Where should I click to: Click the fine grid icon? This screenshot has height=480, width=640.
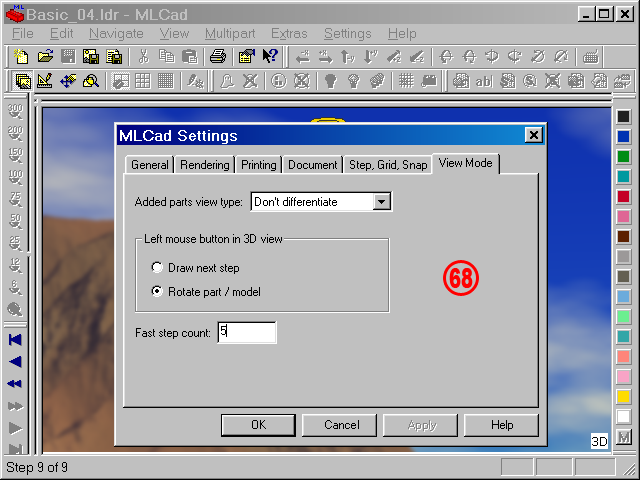click(165, 80)
